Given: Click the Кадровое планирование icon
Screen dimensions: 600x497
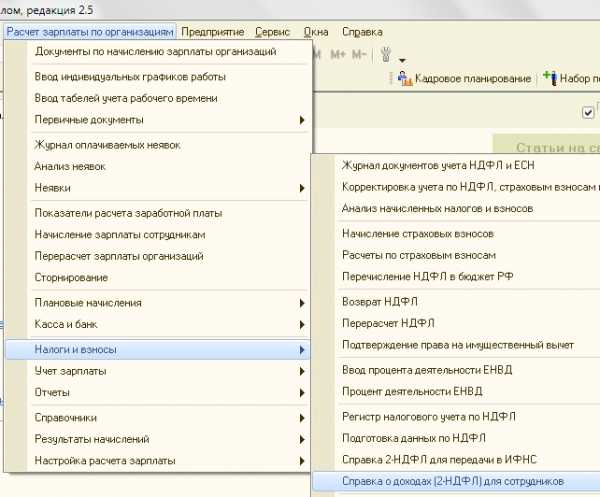Looking at the screenshot, I should 406,78.
